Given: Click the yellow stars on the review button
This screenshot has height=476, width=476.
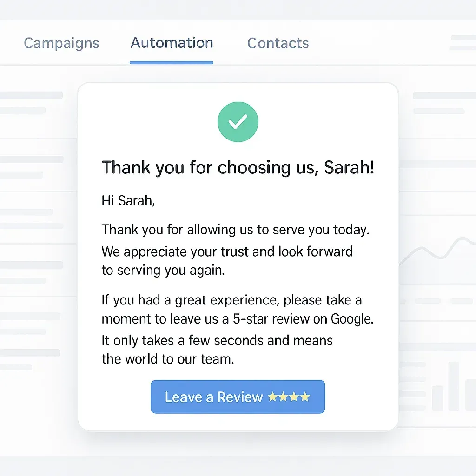Looking at the screenshot, I should (289, 397).
